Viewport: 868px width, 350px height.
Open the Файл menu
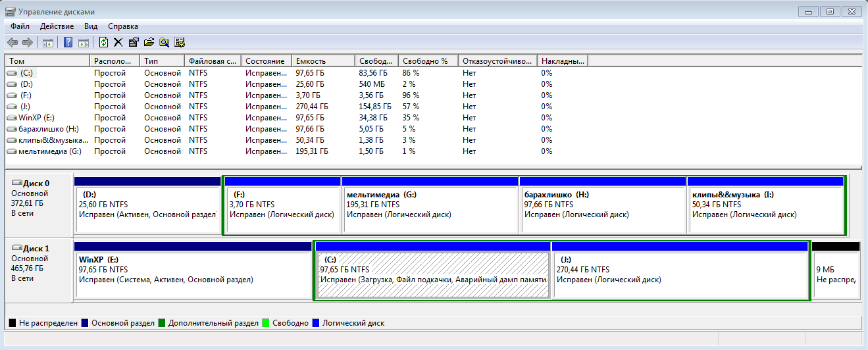click(20, 26)
